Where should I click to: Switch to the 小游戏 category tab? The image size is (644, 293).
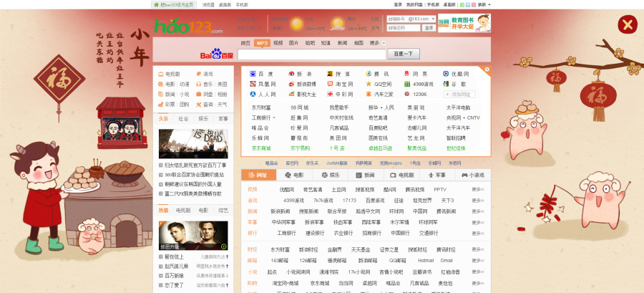pos(473,175)
